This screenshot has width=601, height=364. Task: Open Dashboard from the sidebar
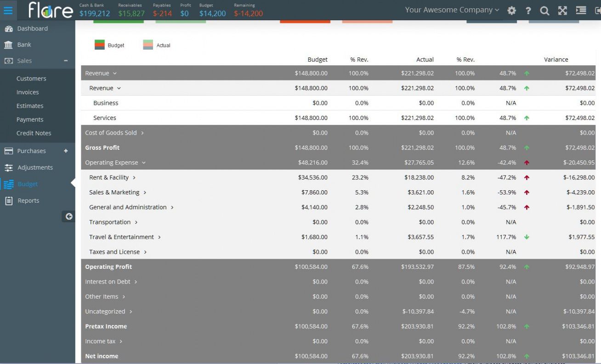[x=32, y=28]
